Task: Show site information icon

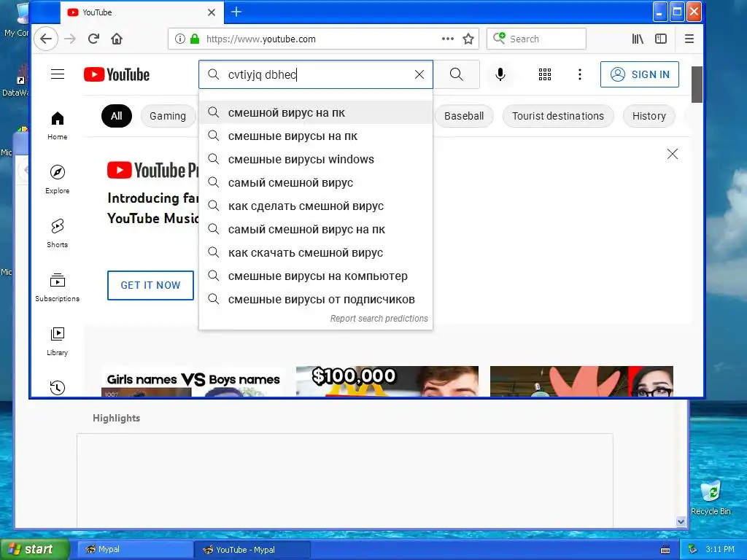Action: (179, 39)
